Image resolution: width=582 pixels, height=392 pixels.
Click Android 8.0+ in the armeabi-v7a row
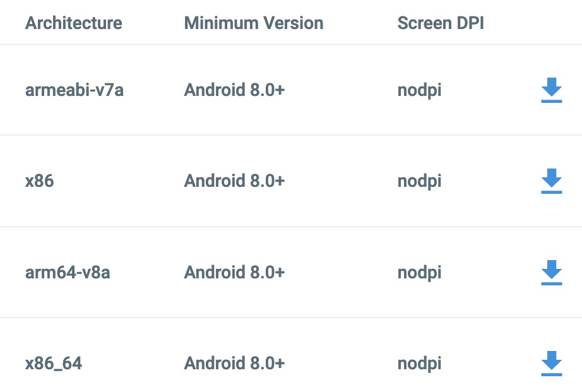click(x=234, y=90)
